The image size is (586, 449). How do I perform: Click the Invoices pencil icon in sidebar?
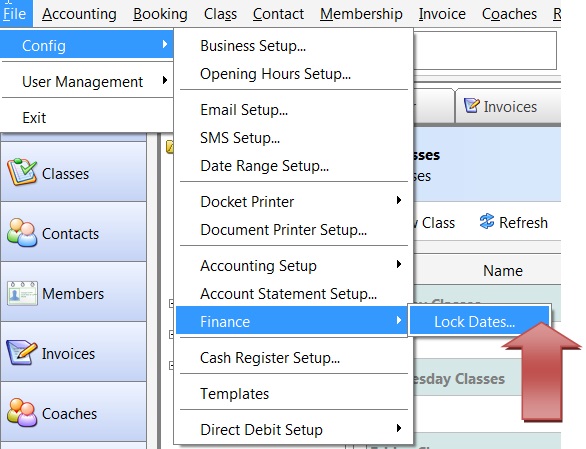tap(22, 352)
